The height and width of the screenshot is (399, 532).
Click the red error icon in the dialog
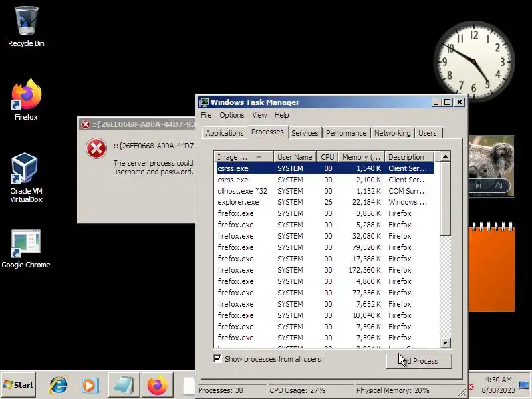tap(96, 148)
